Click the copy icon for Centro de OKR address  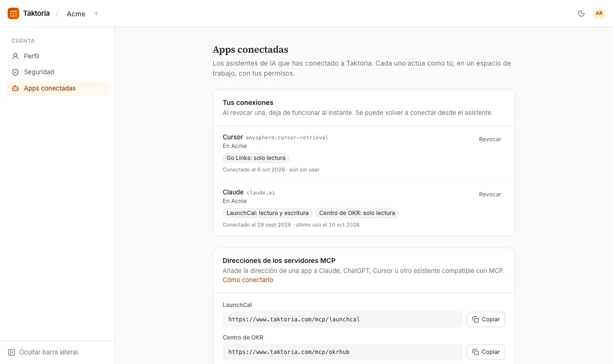click(476, 352)
